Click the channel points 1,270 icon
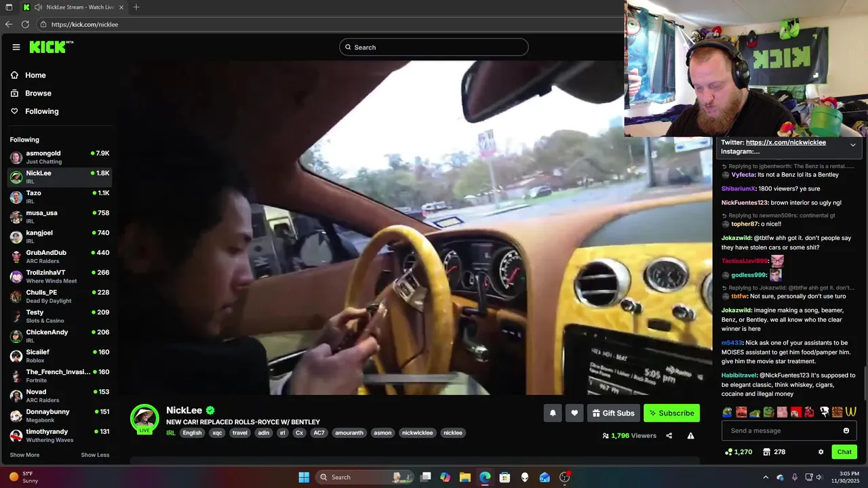868x488 pixels. pyautogui.click(x=738, y=451)
